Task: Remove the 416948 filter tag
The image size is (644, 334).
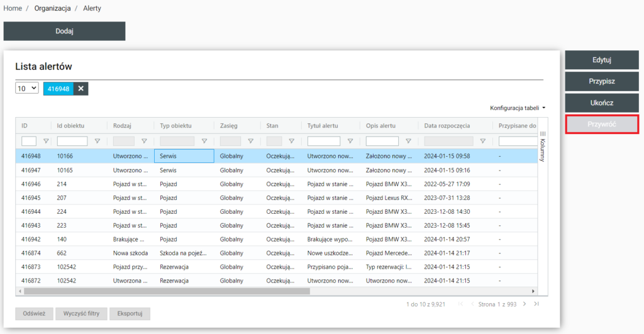Action: coord(80,89)
